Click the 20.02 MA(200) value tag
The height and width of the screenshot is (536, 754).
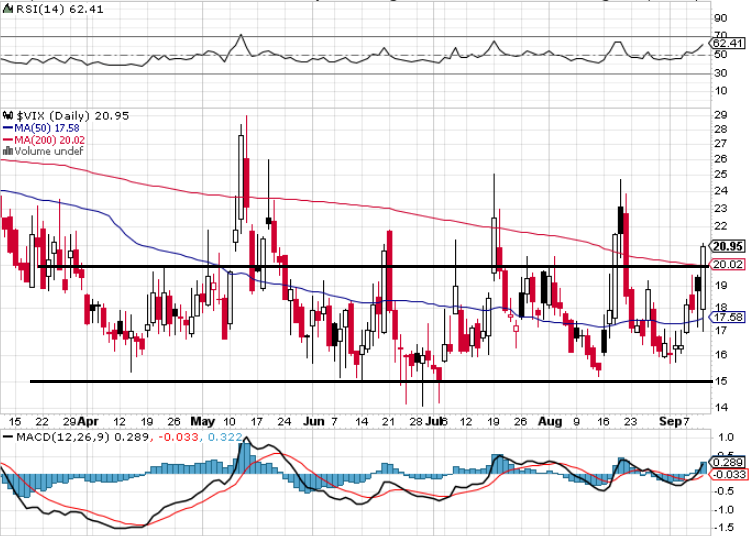728,264
